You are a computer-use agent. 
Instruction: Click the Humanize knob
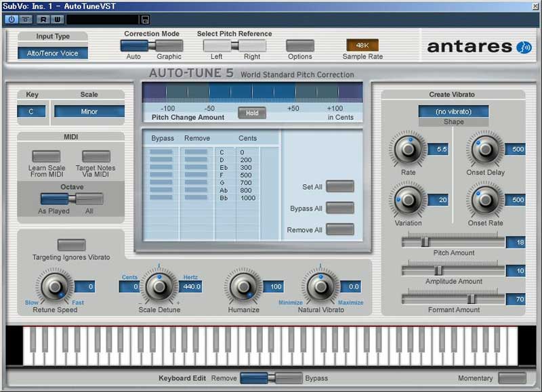point(243,286)
